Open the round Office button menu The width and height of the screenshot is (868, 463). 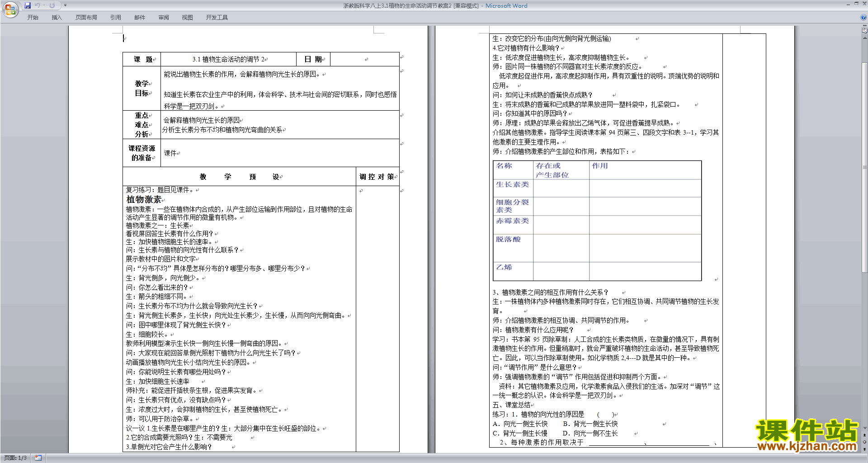click(x=10, y=9)
